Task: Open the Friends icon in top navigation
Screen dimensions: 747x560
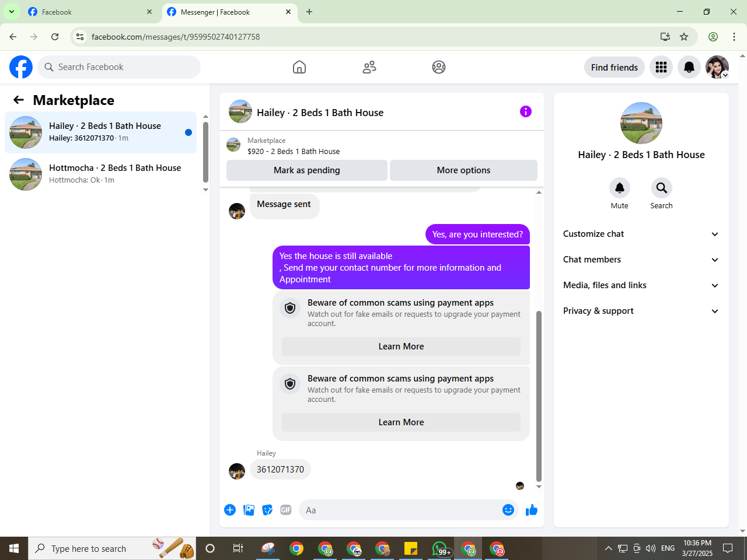Action: pos(369,67)
